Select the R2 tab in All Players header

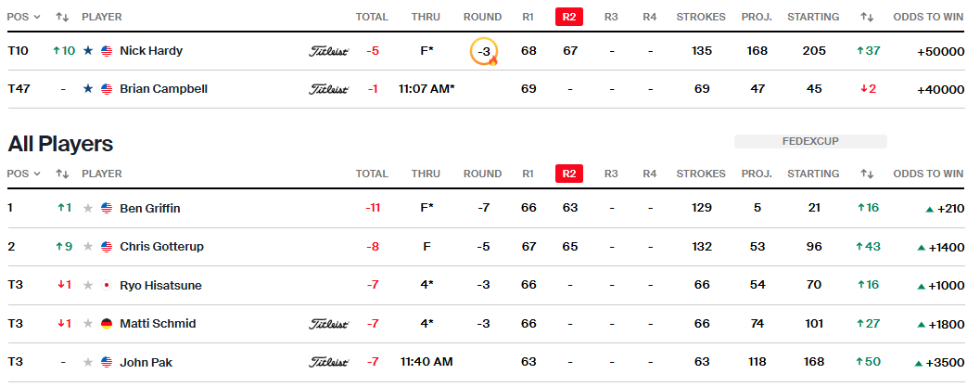pyautogui.click(x=568, y=174)
